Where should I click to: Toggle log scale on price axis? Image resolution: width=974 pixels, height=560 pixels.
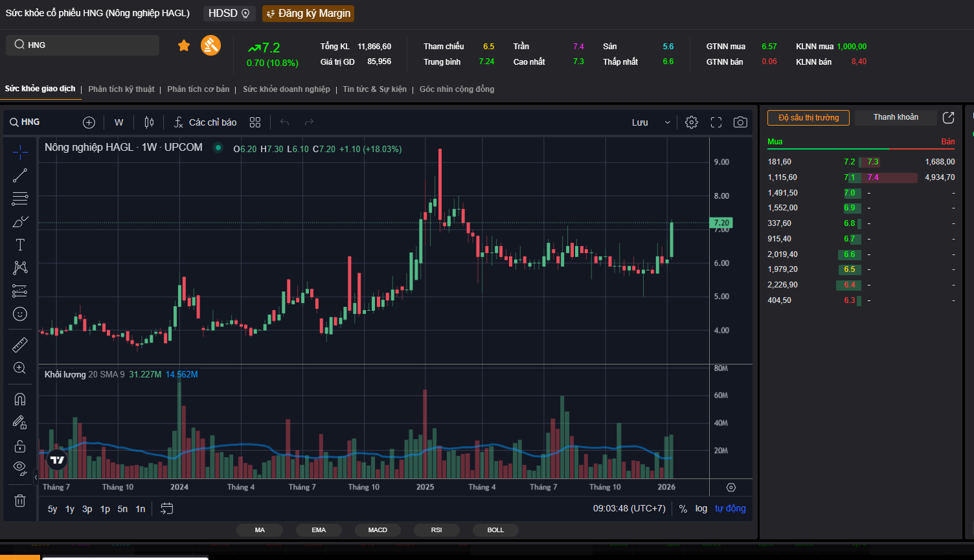click(x=701, y=509)
